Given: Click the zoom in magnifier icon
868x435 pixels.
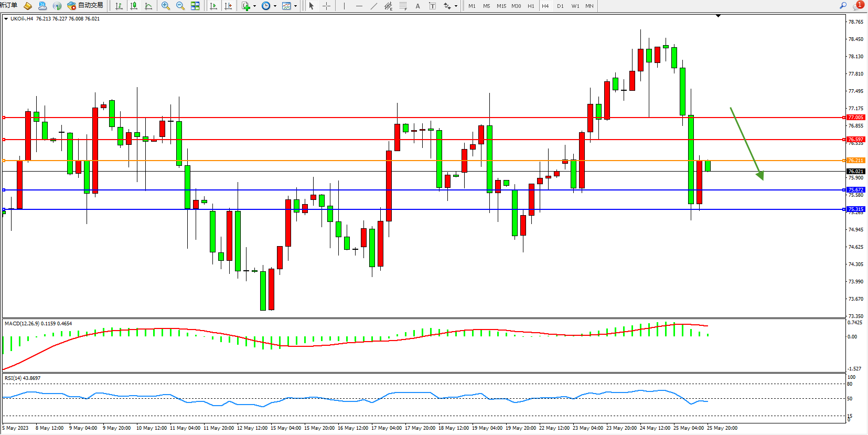Looking at the screenshot, I should (x=166, y=6).
